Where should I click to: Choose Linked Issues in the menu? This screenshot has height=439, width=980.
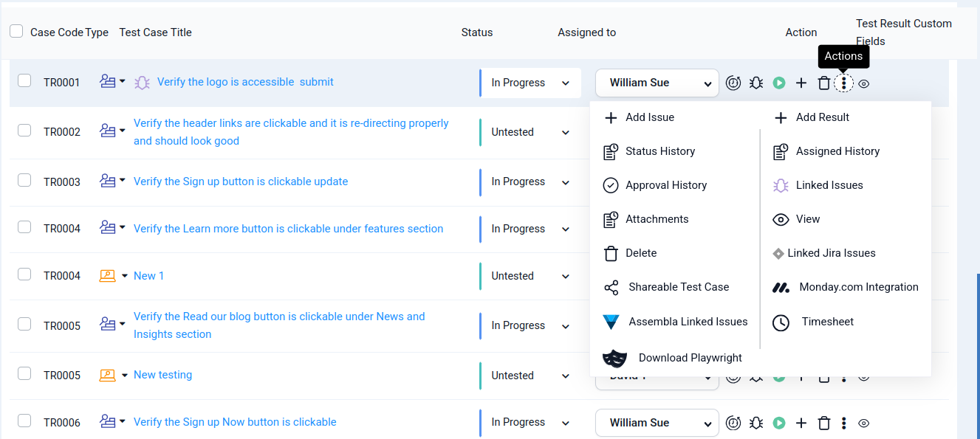(x=818, y=185)
